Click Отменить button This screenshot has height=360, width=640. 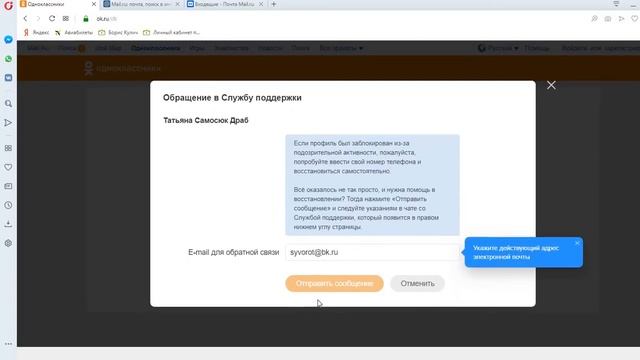pyautogui.click(x=417, y=283)
